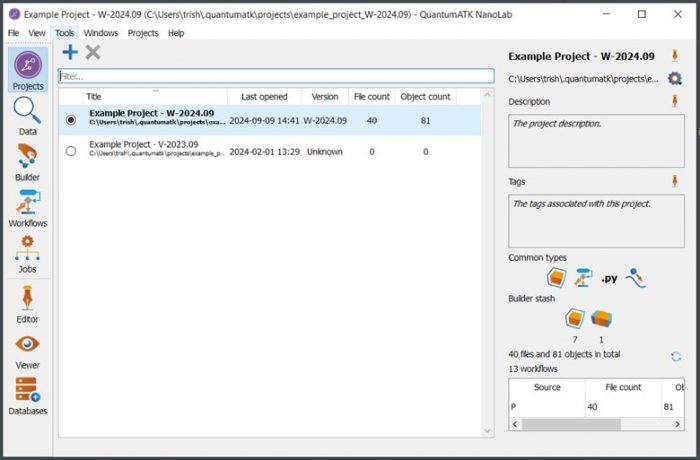Click the W-2024.09 version cell
The image size is (700, 460).
coord(325,121)
